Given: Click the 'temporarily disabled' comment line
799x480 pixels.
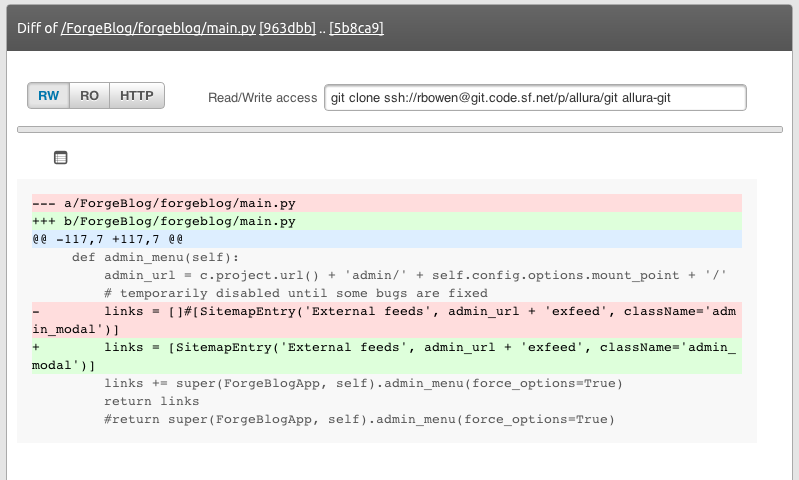Looking at the screenshot, I should (295, 293).
